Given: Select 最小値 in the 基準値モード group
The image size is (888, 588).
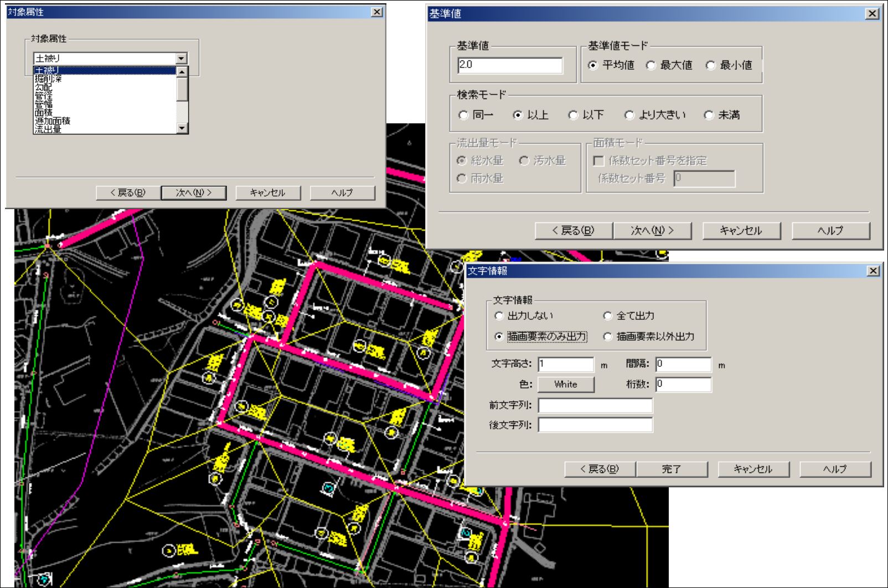Looking at the screenshot, I should 711,65.
